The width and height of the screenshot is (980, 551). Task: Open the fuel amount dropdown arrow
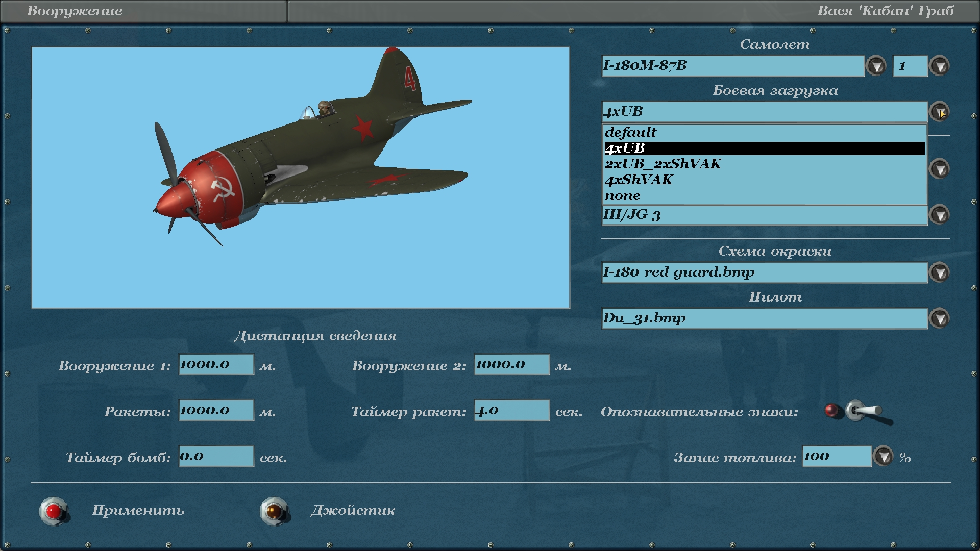883,456
